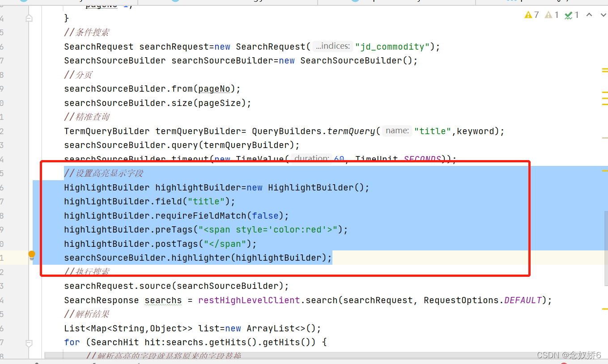Image resolution: width=608 pixels, height=364 pixels.
Task: Click highlighter in searchSourceBuilder.highlighter call
Action: 201,258
